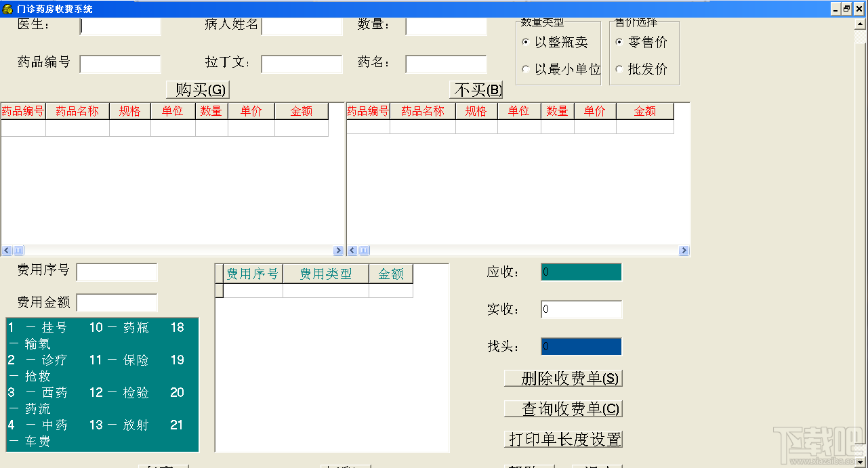Screen dimensions: 868x468
Task: Click the 购买(G) button
Action: click(x=197, y=89)
